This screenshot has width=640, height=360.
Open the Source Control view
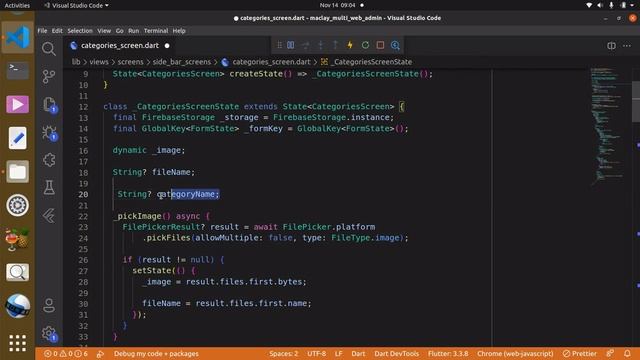pos(49,76)
